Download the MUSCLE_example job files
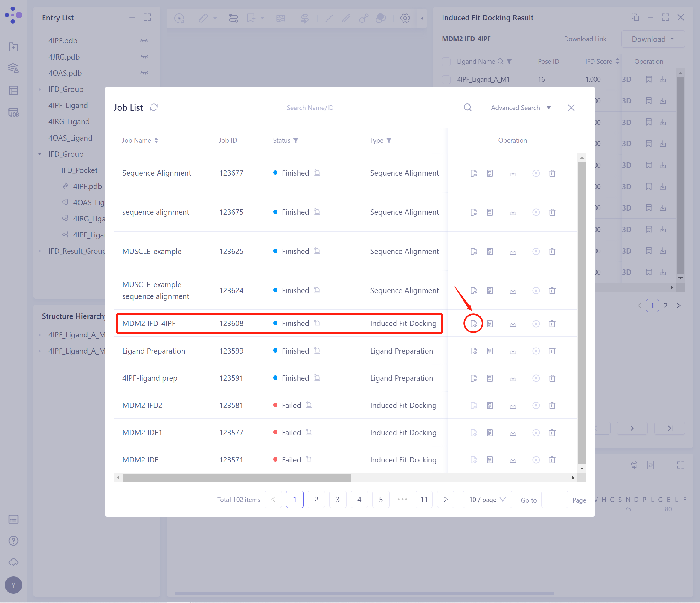Image resolution: width=700 pixels, height=603 pixels. [x=513, y=251]
